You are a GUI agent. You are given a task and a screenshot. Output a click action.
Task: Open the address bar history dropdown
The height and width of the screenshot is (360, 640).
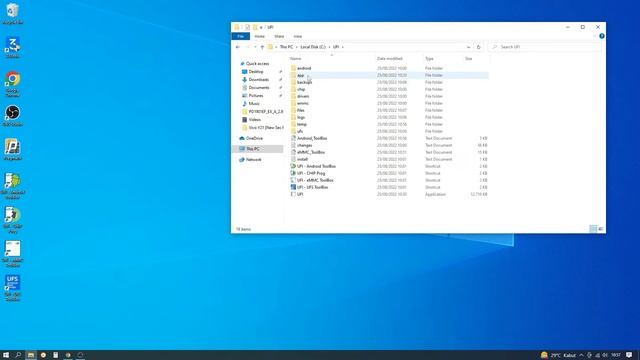(468, 47)
